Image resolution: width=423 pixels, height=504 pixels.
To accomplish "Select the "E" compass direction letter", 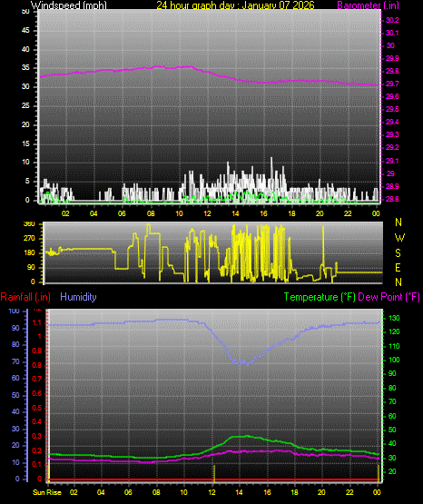I will click(x=398, y=267).
